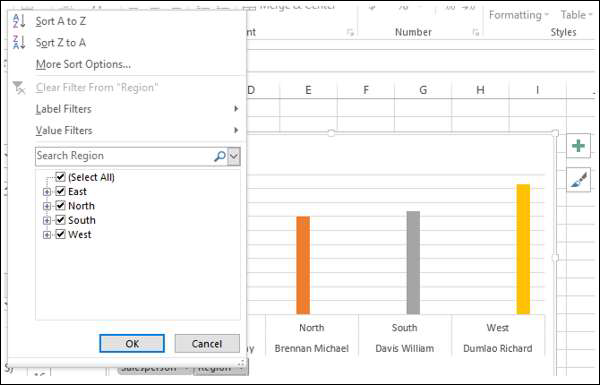Click the Dumlao Richard axis label

(x=497, y=349)
